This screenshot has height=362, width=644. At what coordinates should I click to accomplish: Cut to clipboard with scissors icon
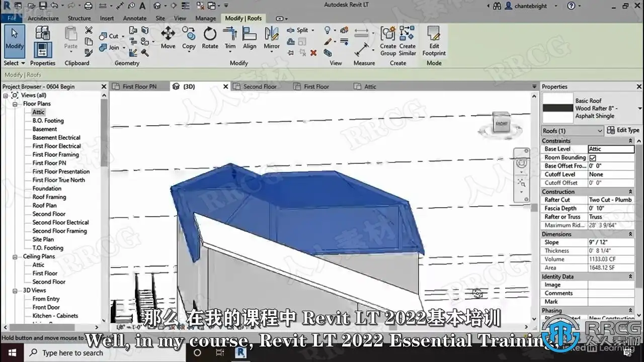click(89, 30)
